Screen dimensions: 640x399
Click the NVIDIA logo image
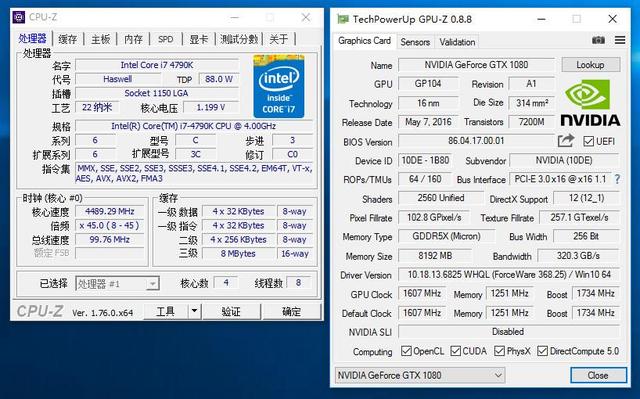[590, 103]
